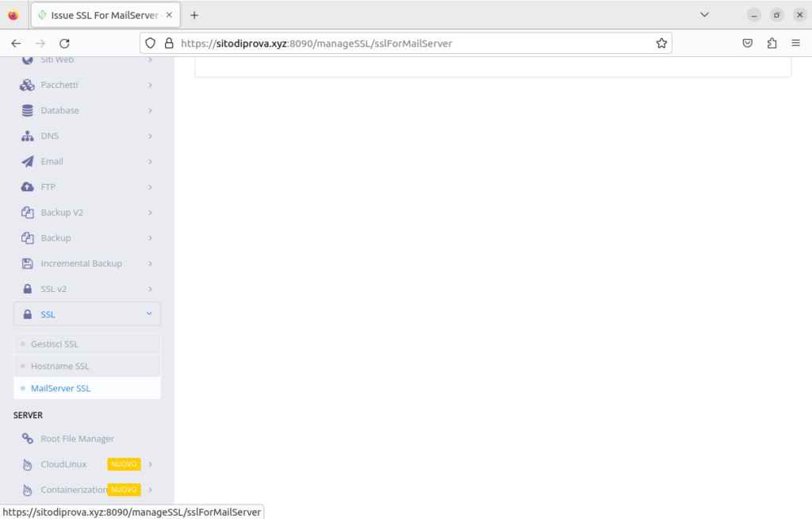This screenshot has width=812, height=519.
Task: Click the Backup V2 copy icon
Action: 28,212
